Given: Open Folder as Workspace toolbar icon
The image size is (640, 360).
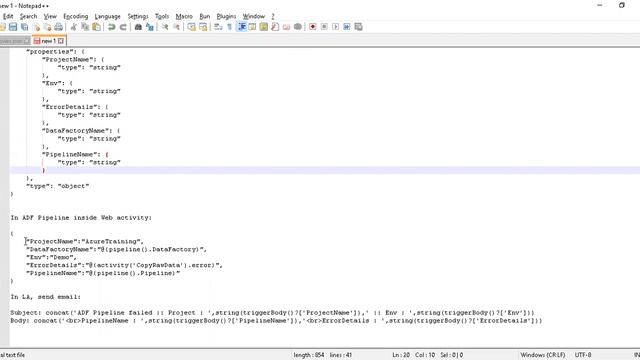Looking at the screenshot, I should (x=287, y=27).
